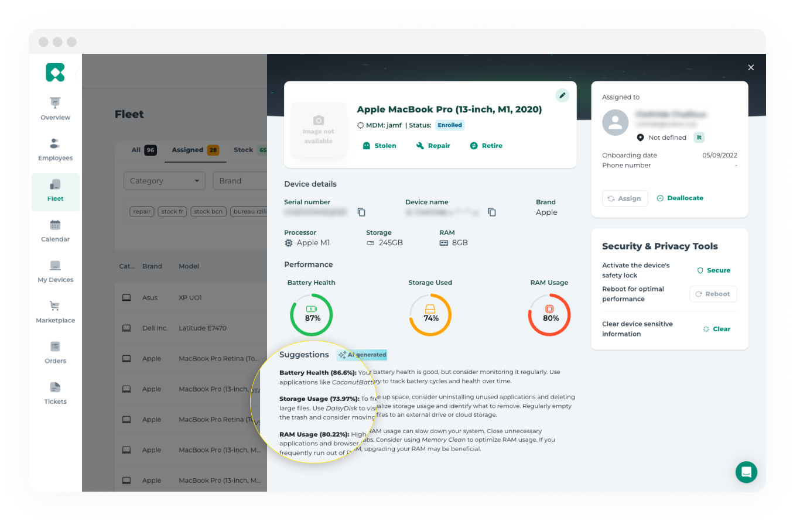Open the Category dropdown

pyautogui.click(x=165, y=181)
